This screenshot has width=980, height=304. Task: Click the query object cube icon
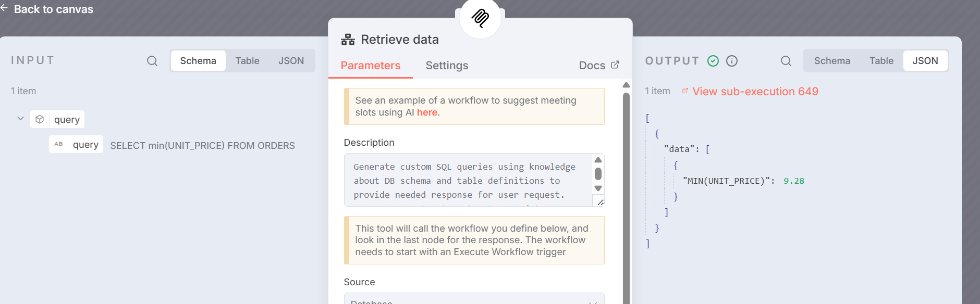click(40, 119)
